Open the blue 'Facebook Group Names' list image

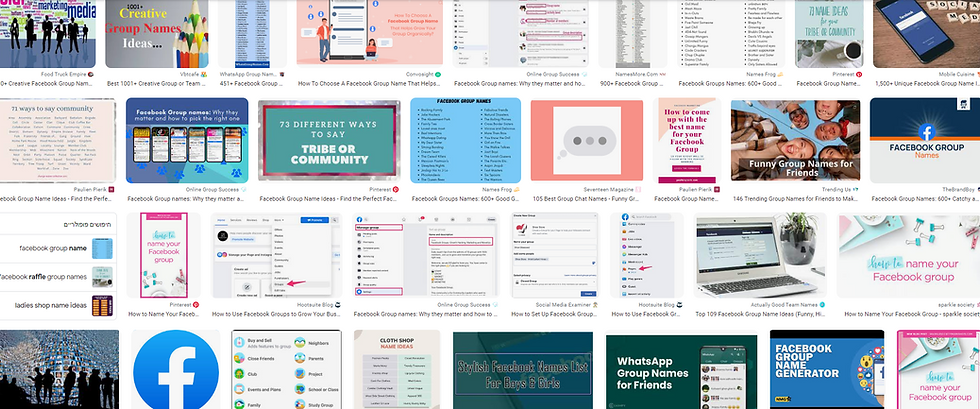(x=466, y=140)
